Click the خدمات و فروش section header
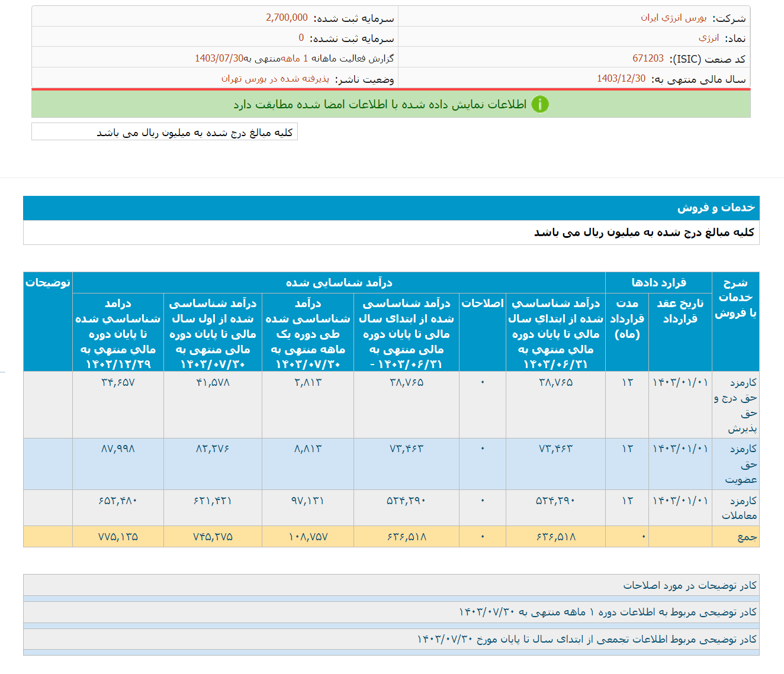Viewport: 784px width, 674px height. [391, 208]
